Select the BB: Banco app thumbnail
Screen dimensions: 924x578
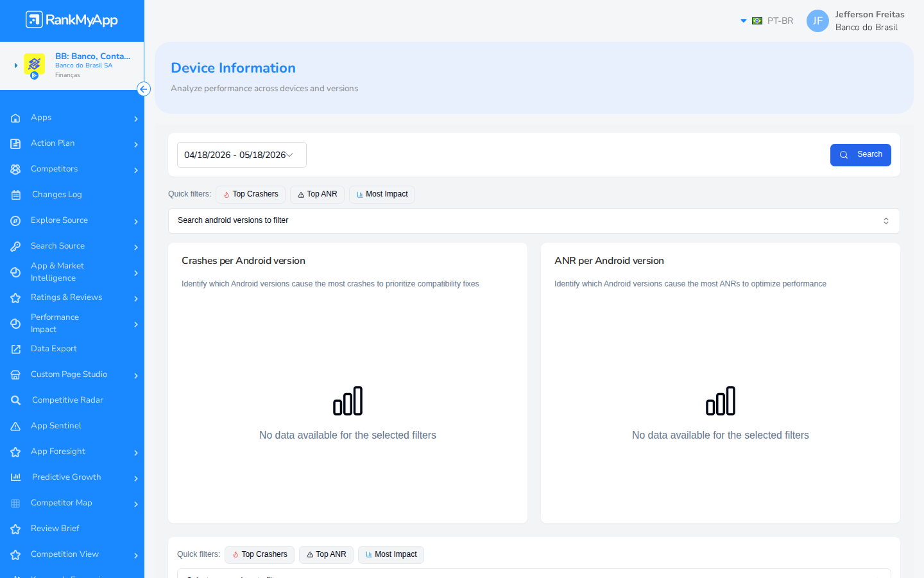[x=34, y=65]
